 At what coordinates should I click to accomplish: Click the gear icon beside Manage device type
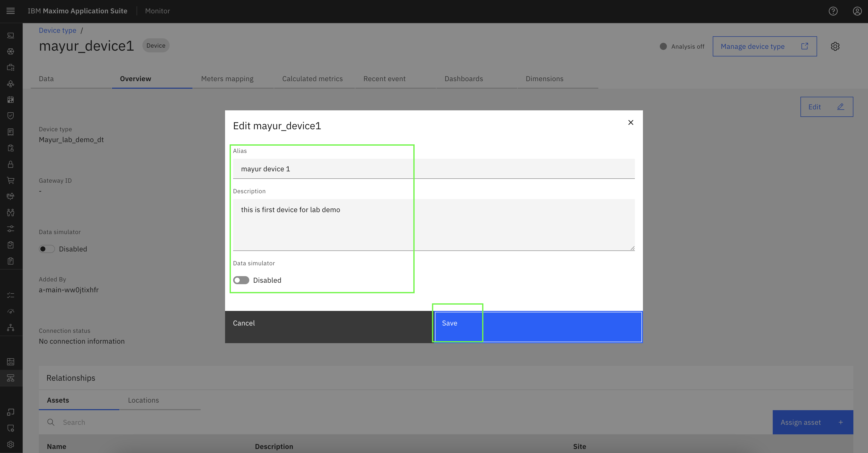coord(835,46)
